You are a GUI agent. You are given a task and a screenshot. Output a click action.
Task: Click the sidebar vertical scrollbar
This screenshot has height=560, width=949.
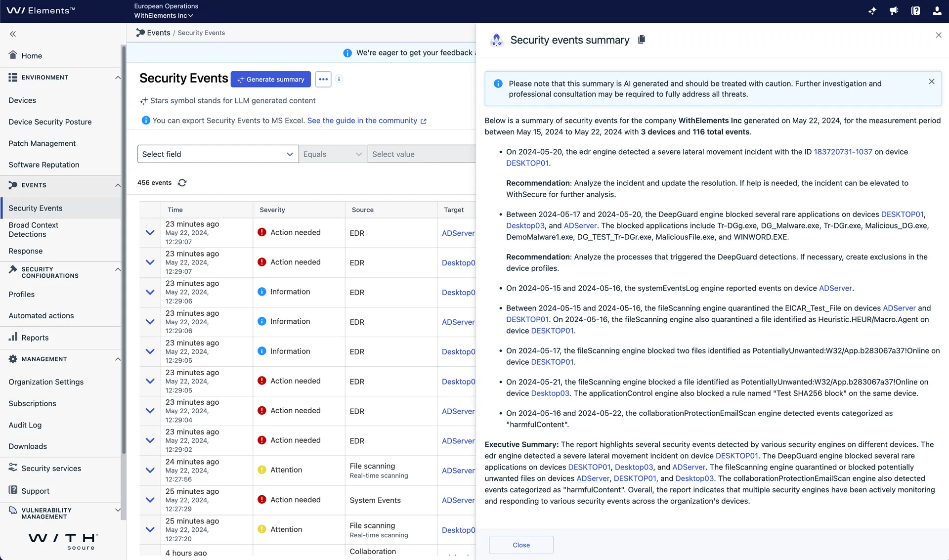point(124,247)
